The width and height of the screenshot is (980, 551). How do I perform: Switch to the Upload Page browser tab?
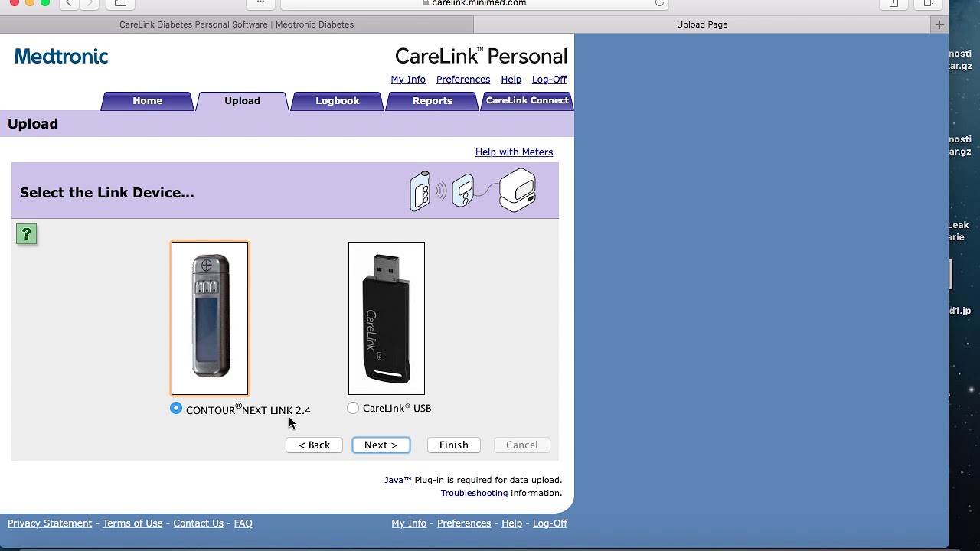pos(702,24)
